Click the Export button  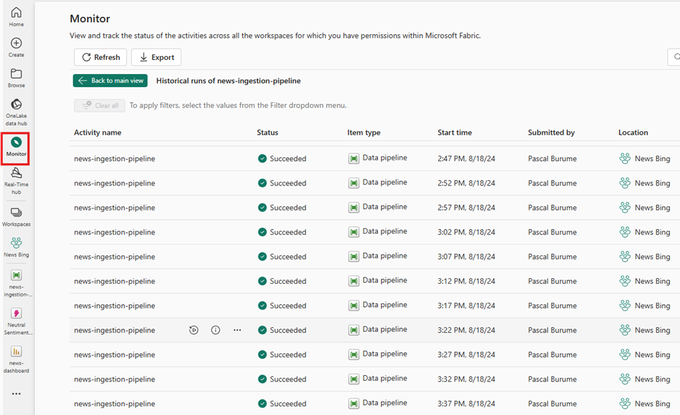tap(156, 57)
